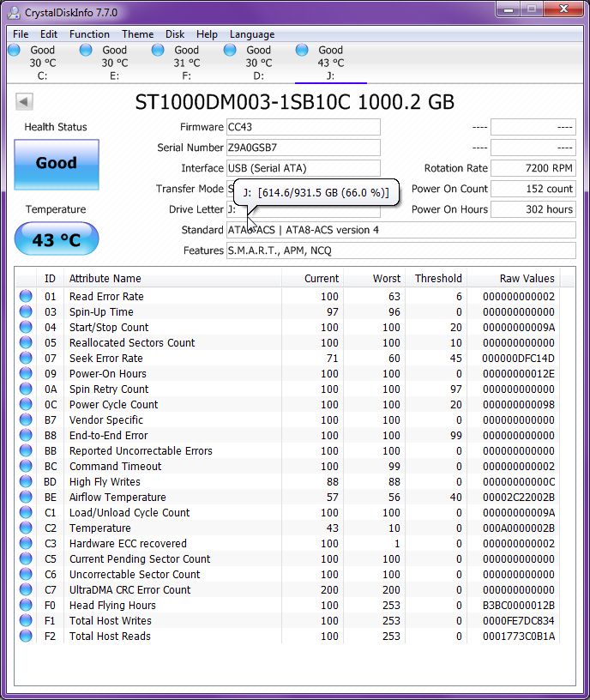This screenshot has width=590, height=700.
Task: Click the Current column header
Action: pyautogui.click(x=312, y=278)
